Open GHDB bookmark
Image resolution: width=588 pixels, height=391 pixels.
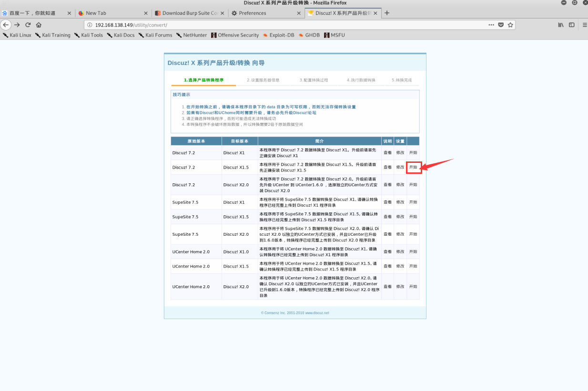coord(309,35)
